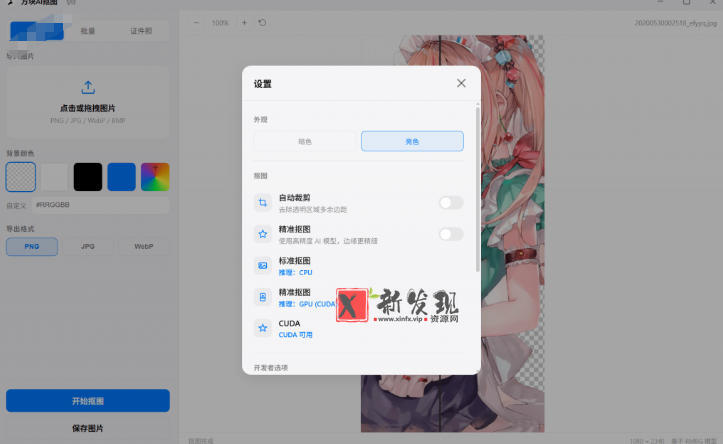
Task: Click the document icon beside 精准抠图 GPU row
Action: coord(263,297)
